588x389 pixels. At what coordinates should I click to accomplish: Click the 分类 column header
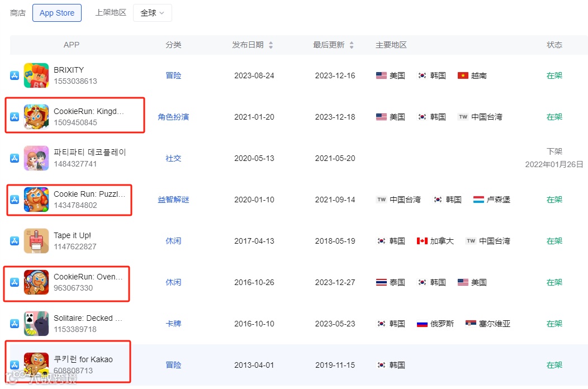(173, 45)
